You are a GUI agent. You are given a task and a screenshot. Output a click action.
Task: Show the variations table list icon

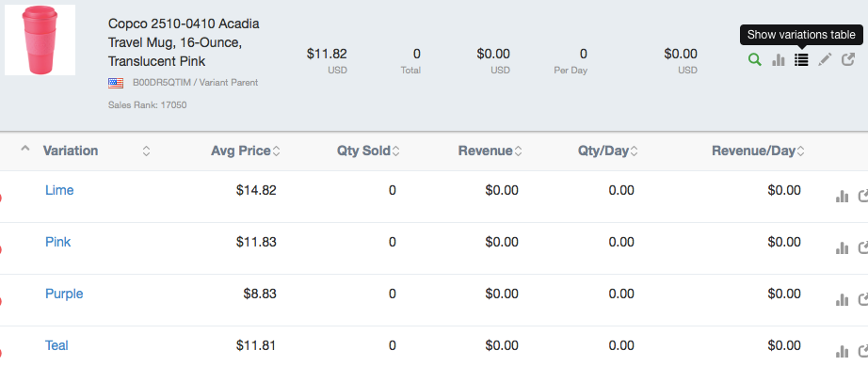click(801, 59)
